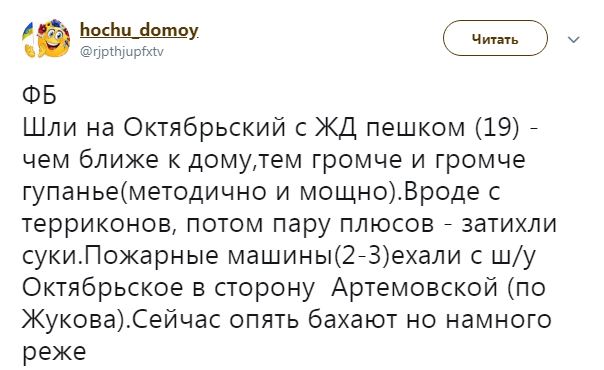Click the final word 'реже' in tweet

(x=54, y=353)
